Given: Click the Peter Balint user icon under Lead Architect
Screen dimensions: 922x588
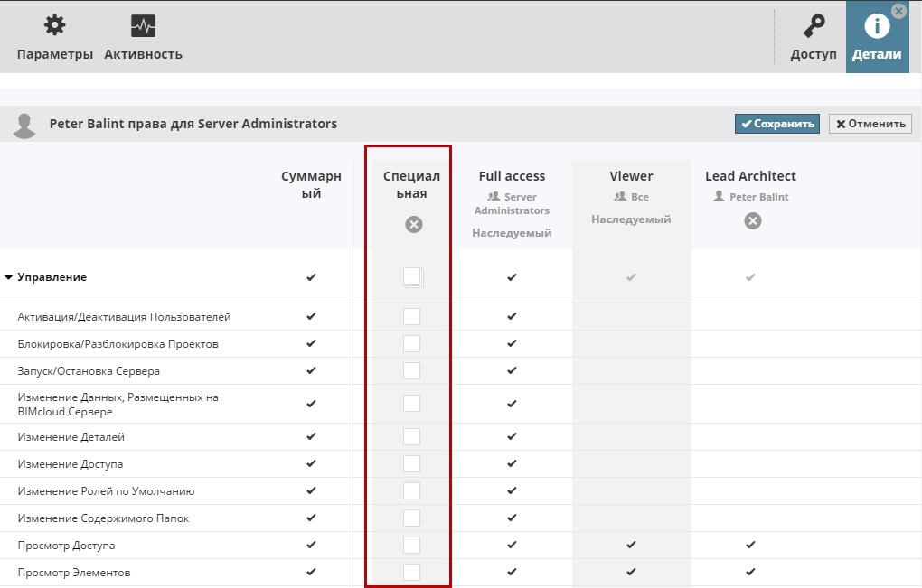Looking at the screenshot, I should [x=719, y=196].
